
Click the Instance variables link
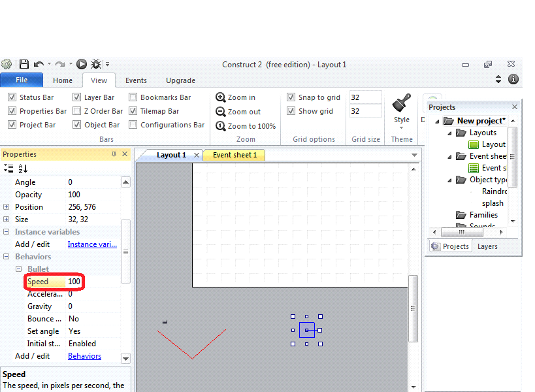92,244
